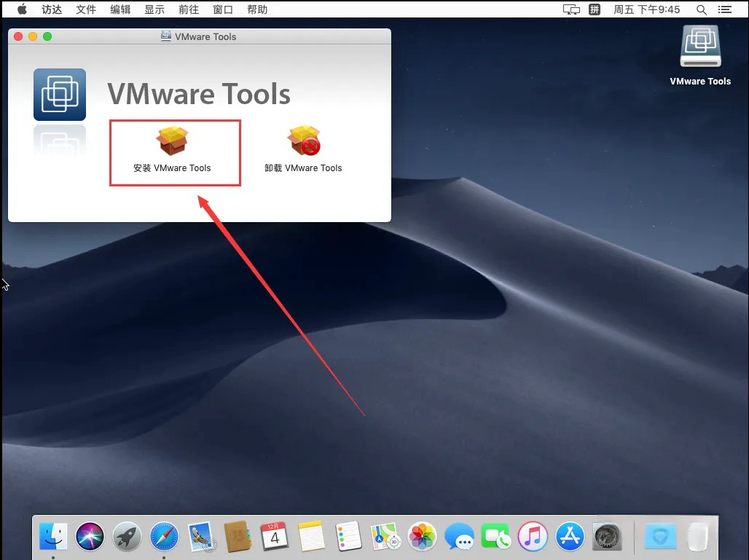Open the 前往 menu
The height and width of the screenshot is (560, 749).
[189, 9]
